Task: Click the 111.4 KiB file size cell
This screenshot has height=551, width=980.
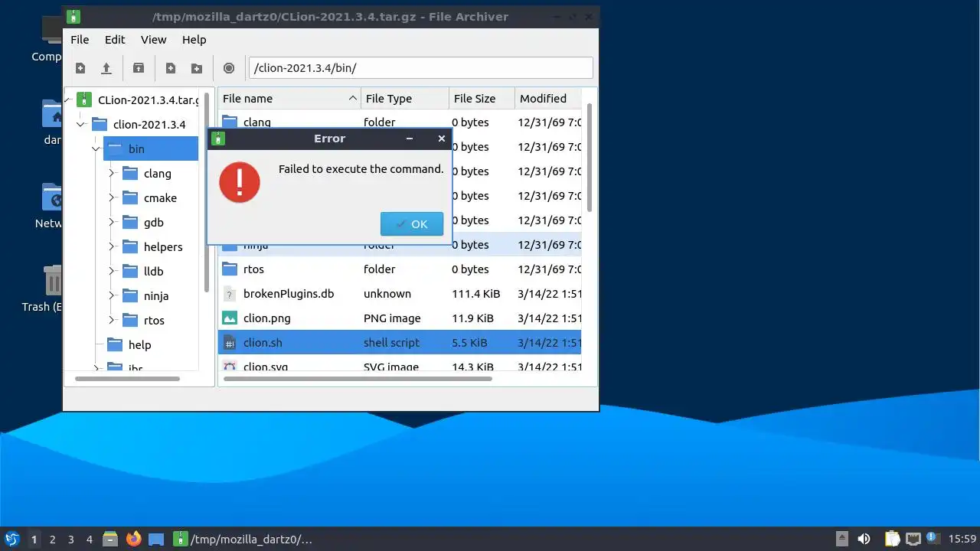Action: pos(475,293)
